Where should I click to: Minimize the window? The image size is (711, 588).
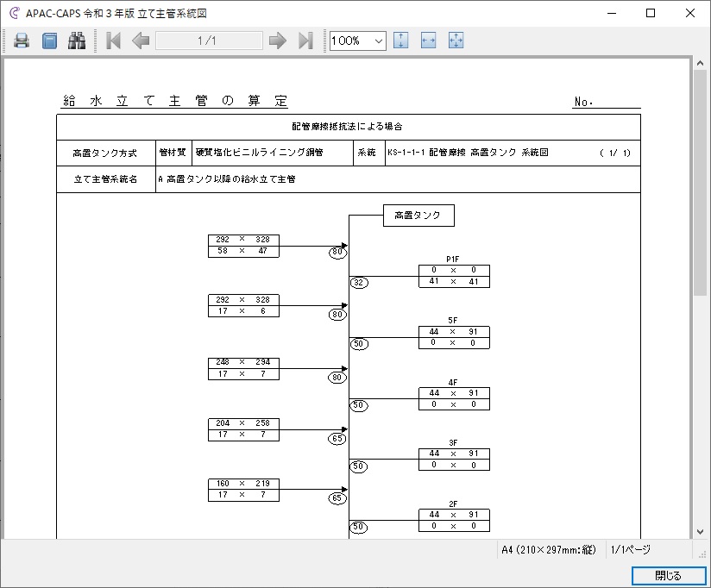612,13
